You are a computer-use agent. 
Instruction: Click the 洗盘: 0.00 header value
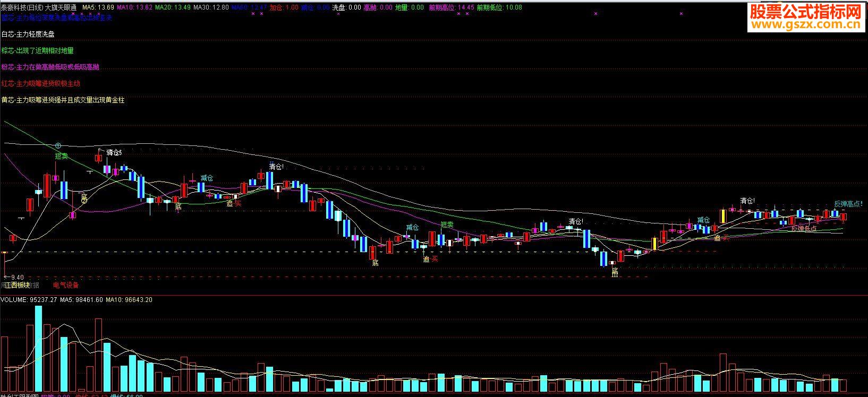[346, 7]
